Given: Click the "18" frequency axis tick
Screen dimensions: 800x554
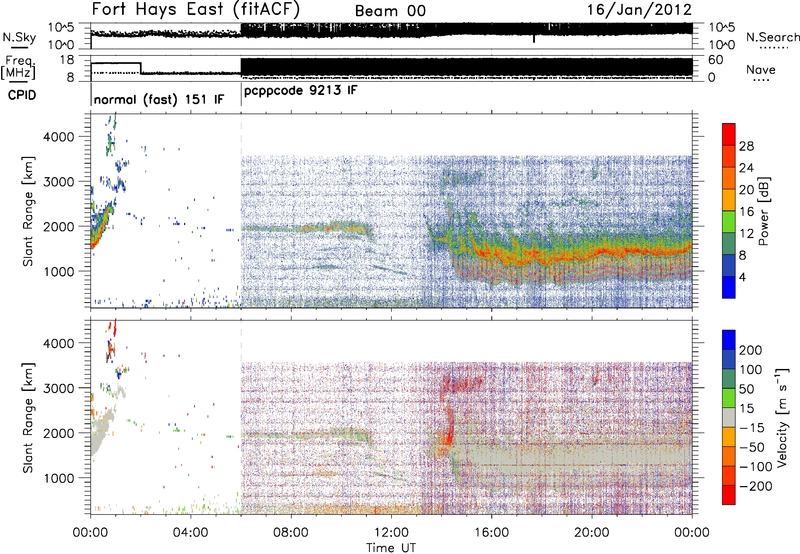Looking at the screenshot, I should tap(67, 59).
